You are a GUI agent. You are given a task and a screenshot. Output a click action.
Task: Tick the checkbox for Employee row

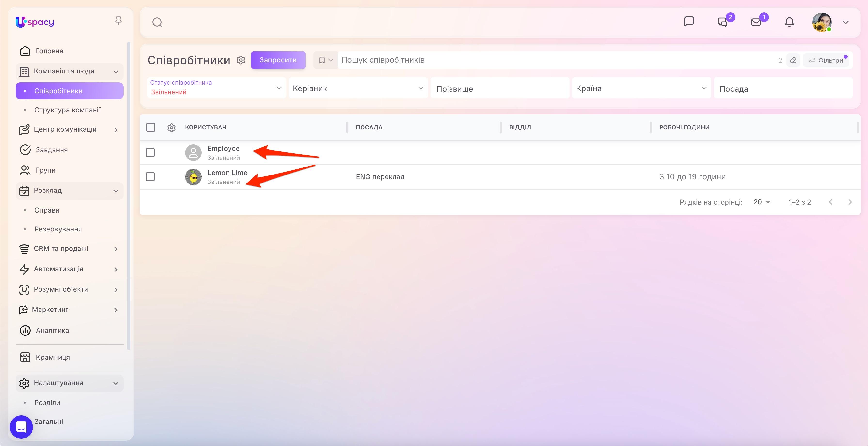[x=150, y=152]
